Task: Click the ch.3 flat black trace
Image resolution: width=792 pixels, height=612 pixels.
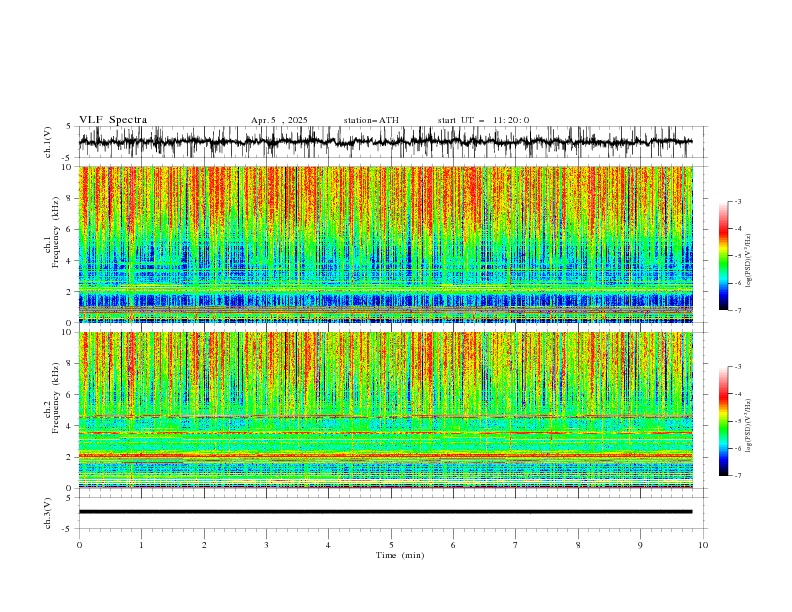Action: click(x=385, y=512)
